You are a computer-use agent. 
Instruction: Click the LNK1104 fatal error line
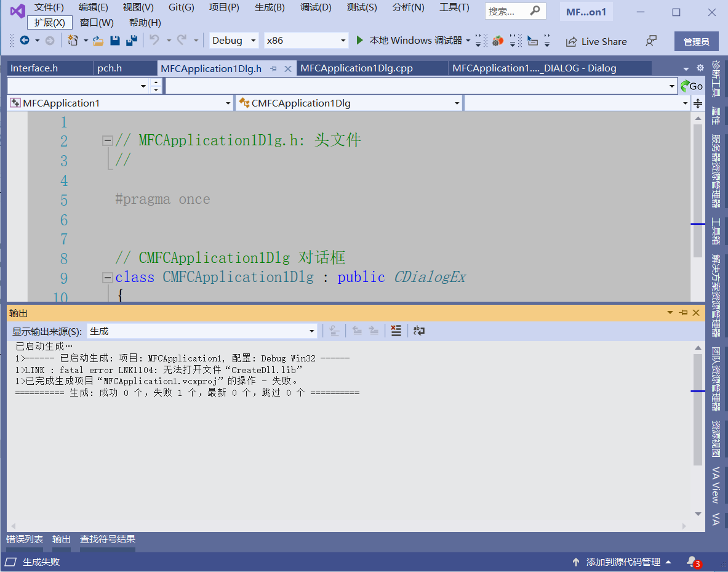point(159,370)
